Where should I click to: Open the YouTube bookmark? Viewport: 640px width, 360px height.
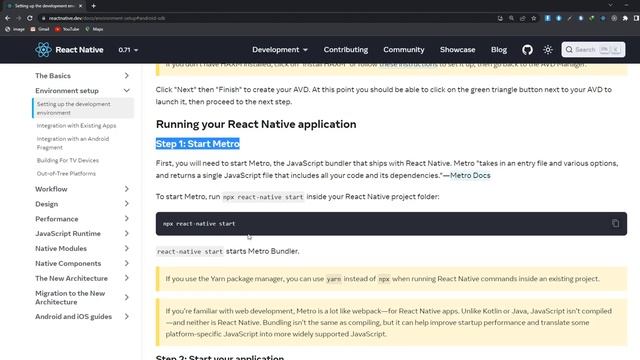[67, 29]
